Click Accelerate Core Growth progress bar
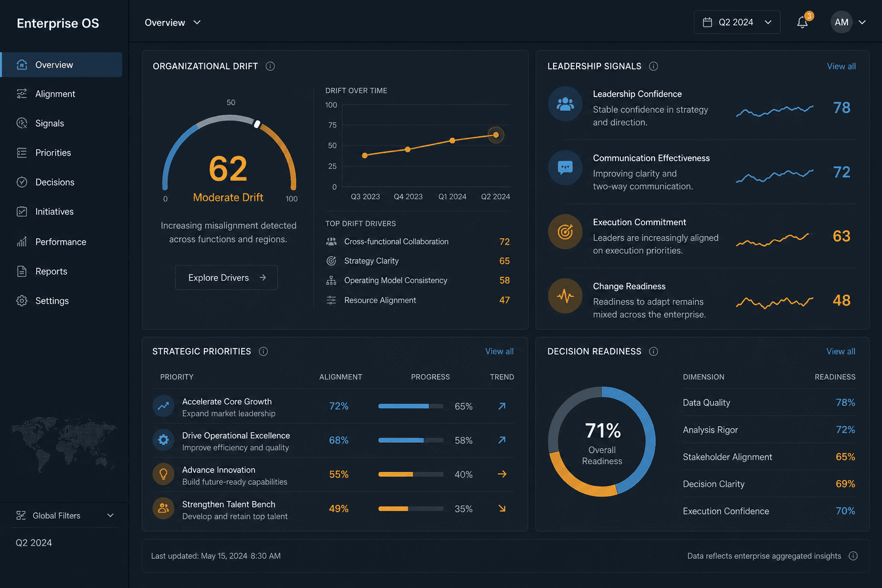Image resolution: width=882 pixels, height=588 pixels. pos(411,406)
